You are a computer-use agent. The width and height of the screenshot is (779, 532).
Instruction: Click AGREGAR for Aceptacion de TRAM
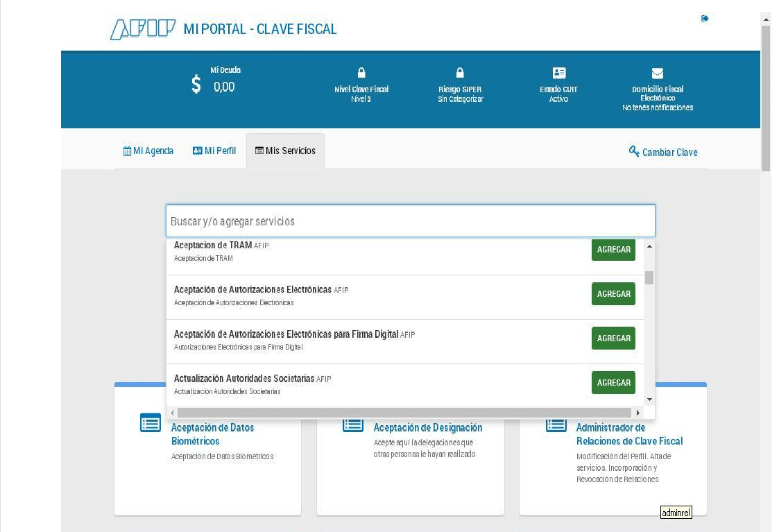click(x=613, y=250)
